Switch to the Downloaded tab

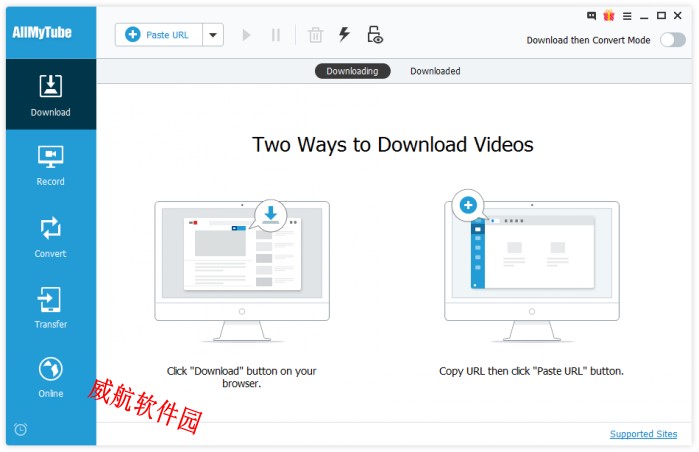point(435,71)
